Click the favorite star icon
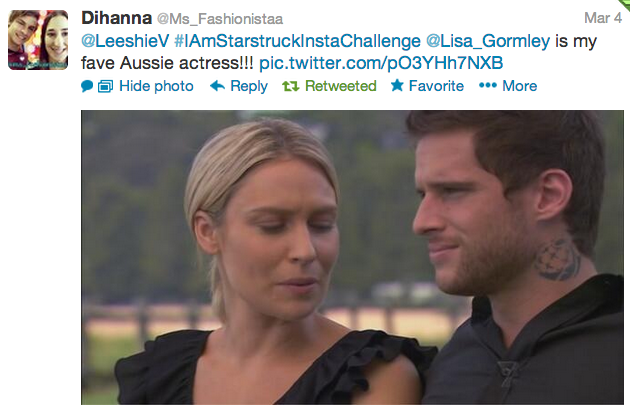 tap(397, 85)
